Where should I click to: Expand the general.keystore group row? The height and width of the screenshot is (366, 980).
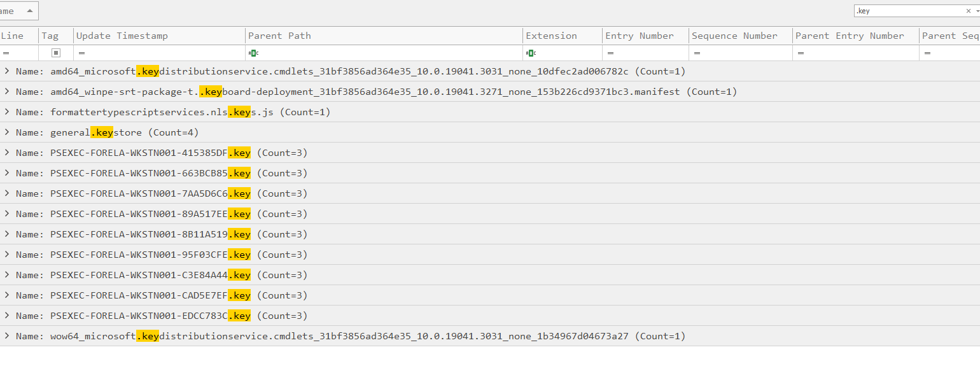tap(7, 132)
